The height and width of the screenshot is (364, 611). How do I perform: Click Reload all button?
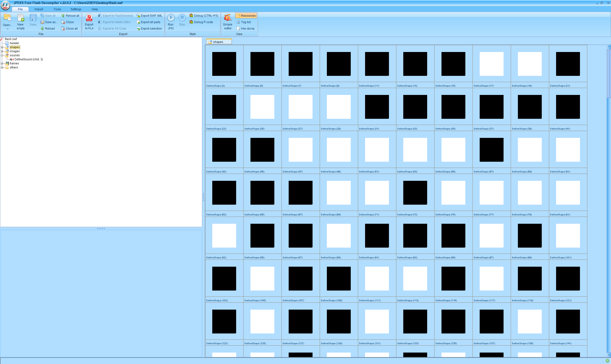click(70, 16)
